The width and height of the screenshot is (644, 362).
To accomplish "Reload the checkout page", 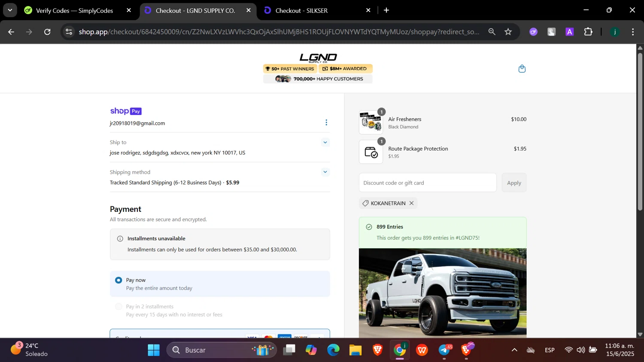I will pyautogui.click(x=48, y=32).
